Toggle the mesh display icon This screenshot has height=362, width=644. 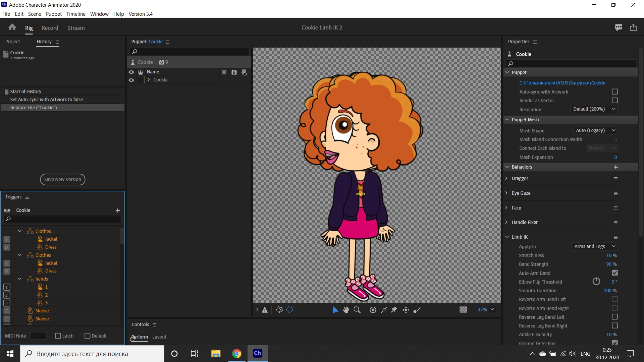279,310
